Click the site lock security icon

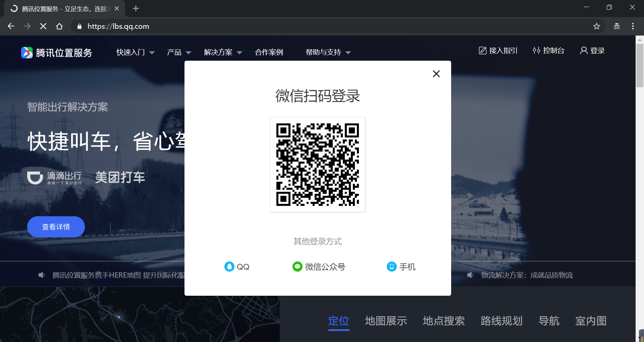coord(79,26)
